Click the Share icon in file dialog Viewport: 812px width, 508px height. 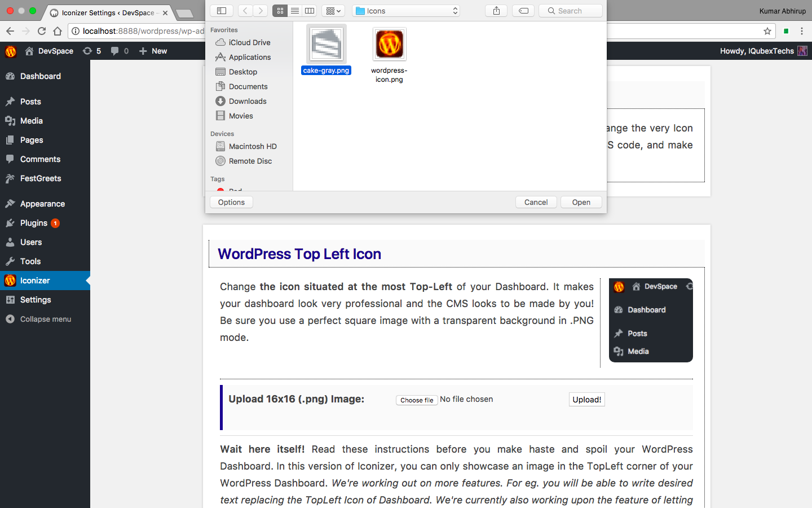tap(496, 11)
